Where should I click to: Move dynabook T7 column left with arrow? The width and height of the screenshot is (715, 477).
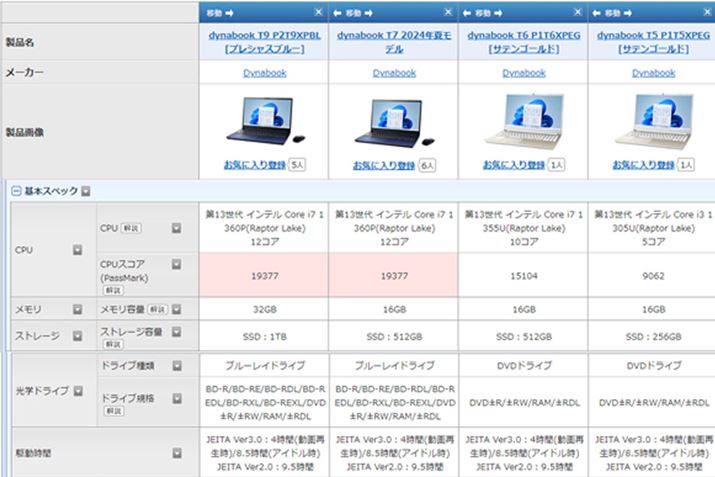click(x=337, y=12)
